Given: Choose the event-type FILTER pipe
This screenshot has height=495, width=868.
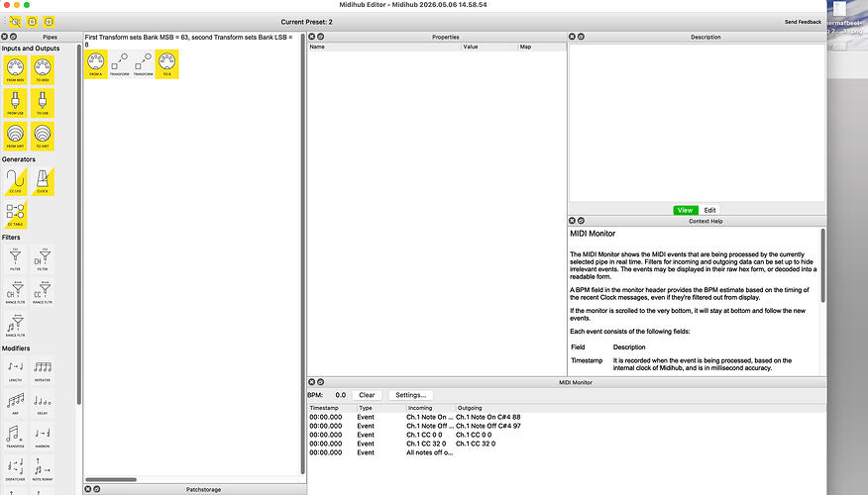Looking at the screenshot, I should [x=15, y=258].
